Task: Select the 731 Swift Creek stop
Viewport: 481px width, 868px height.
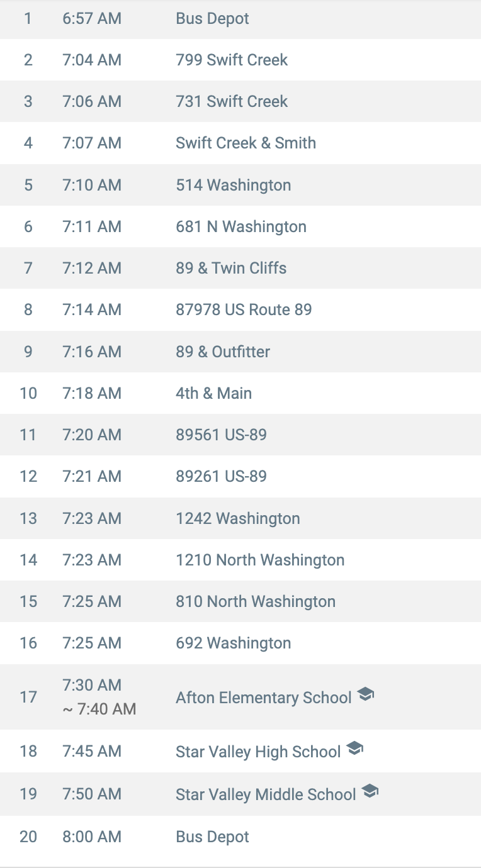Action: coord(231,102)
